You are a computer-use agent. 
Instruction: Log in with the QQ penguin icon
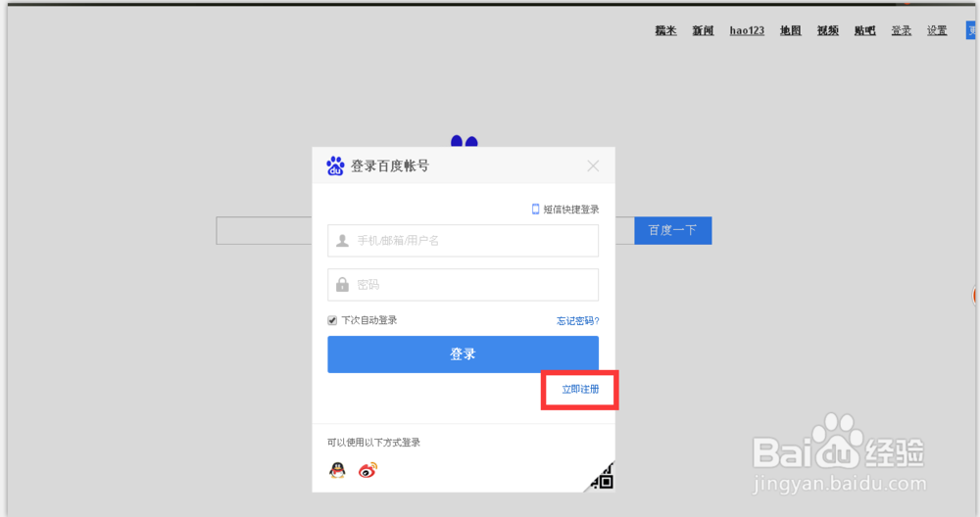337,470
